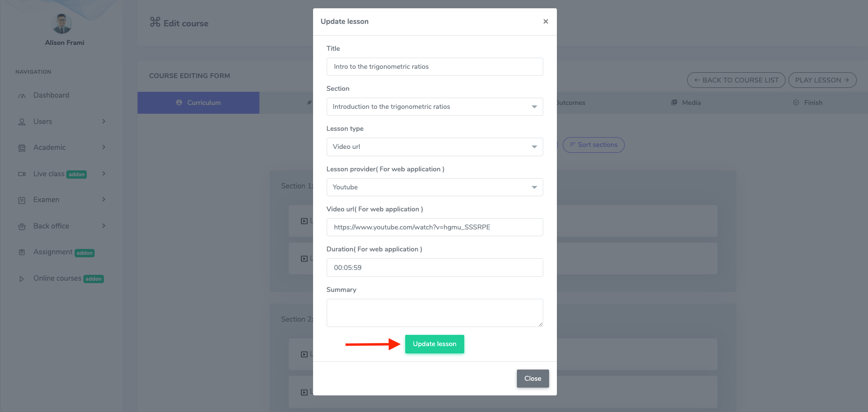Click the Academic icon in navigation
Viewport: 868px width, 412px height.
(x=22, y=147)
